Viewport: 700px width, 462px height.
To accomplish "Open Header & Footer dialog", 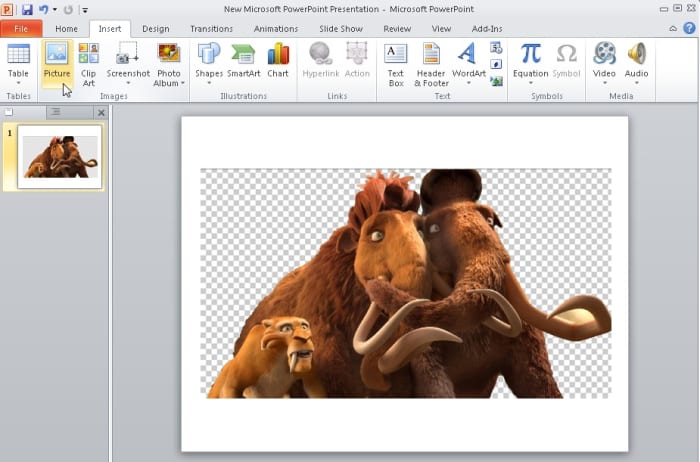I will pos(431,64).
